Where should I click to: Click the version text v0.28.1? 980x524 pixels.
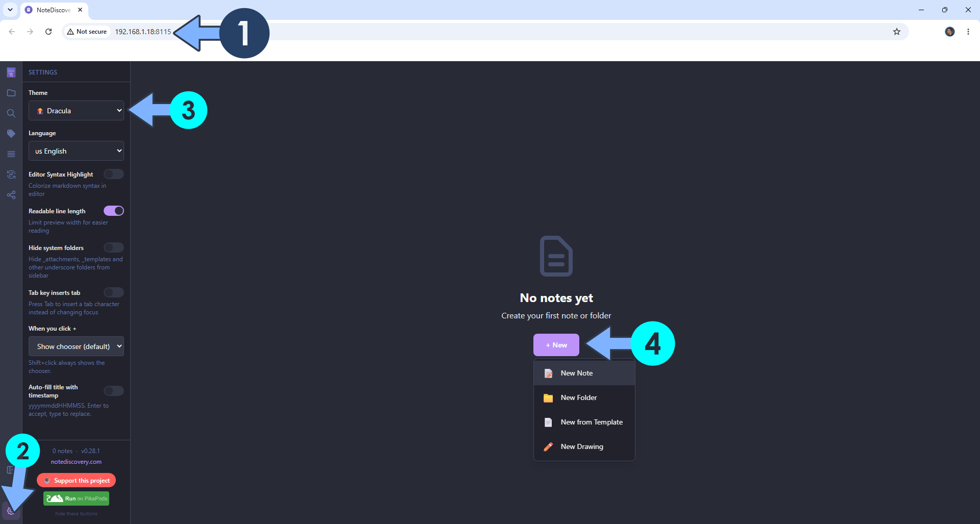(90, 452)
